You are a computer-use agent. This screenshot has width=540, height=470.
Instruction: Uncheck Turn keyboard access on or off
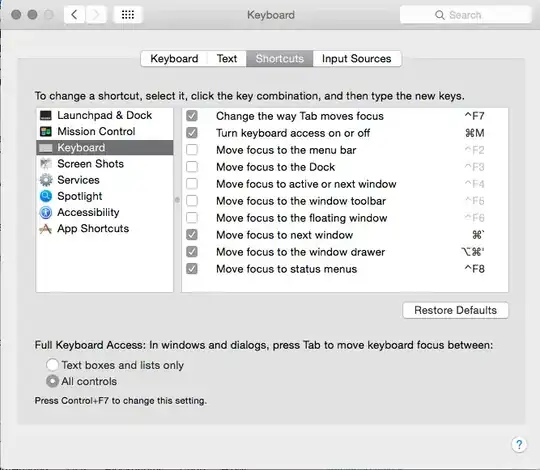coord(192,133)
